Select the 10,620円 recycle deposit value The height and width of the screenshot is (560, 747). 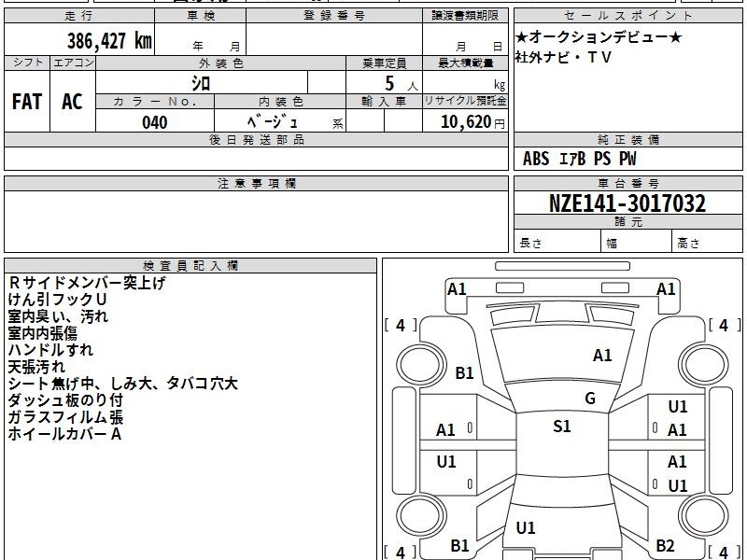(x=472, y=122)
